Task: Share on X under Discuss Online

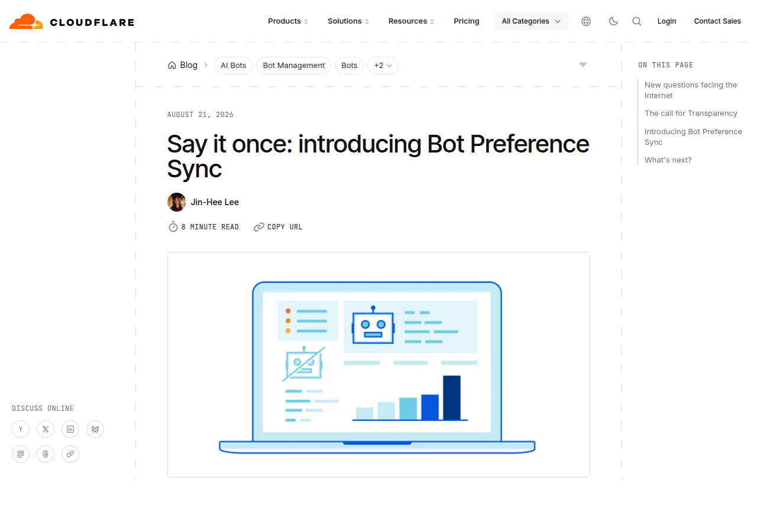Action: tap(46, 429)
